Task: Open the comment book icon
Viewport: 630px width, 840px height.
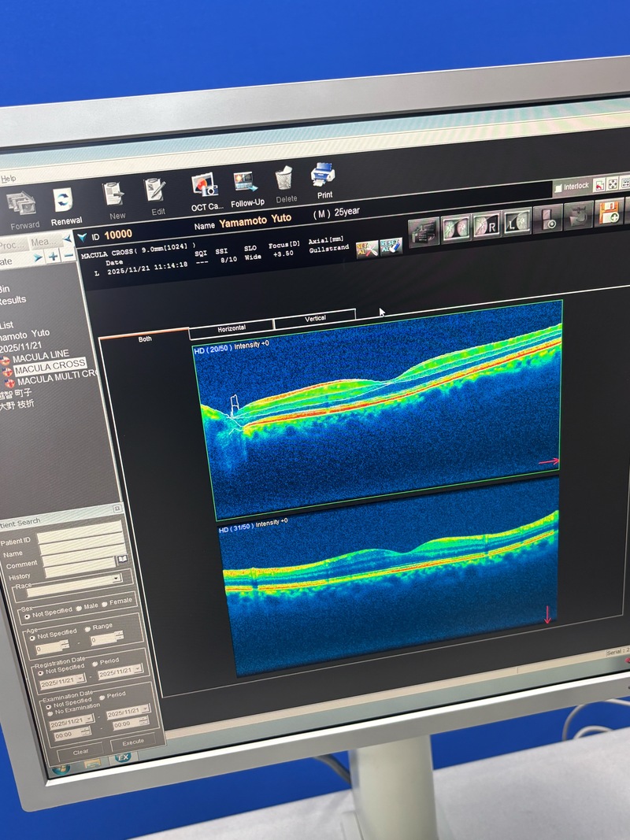Action: coord(122,560)
